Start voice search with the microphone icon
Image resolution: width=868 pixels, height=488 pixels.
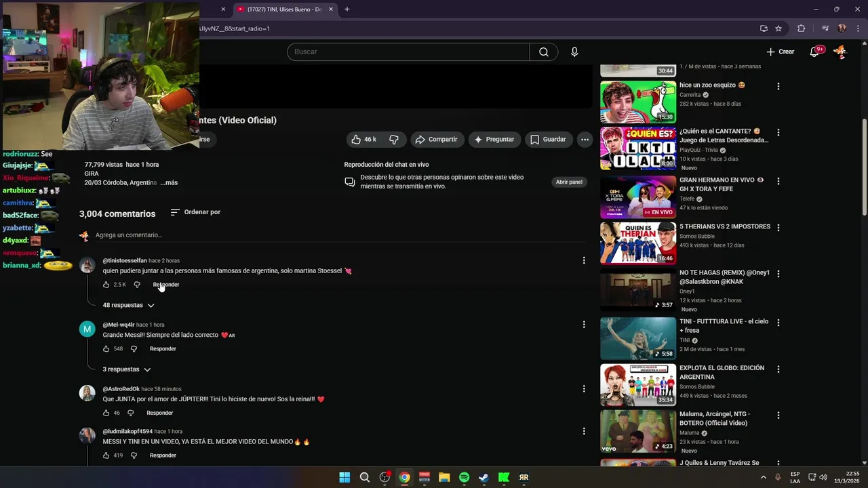point(574,52)
